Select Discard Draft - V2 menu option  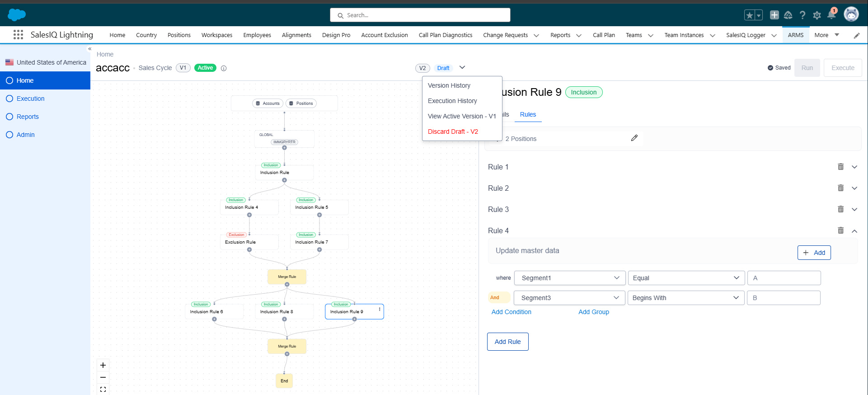(x=453, y=132)
